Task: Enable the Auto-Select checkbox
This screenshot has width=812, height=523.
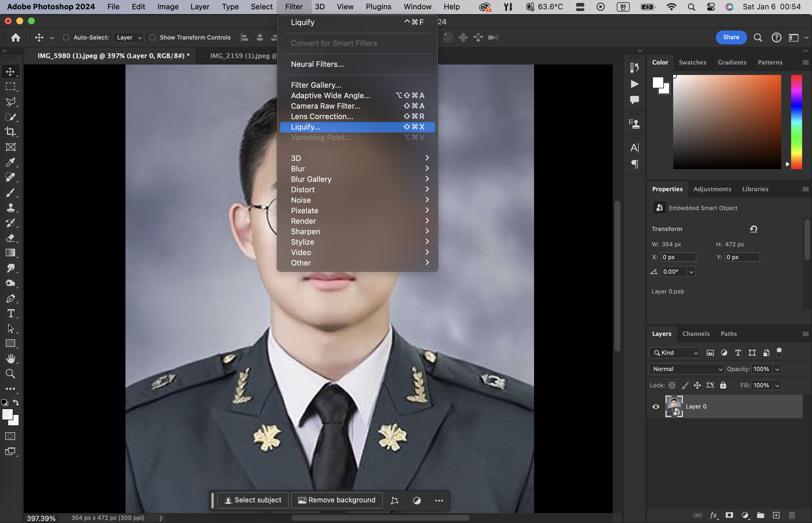Action: click(66, 37)
